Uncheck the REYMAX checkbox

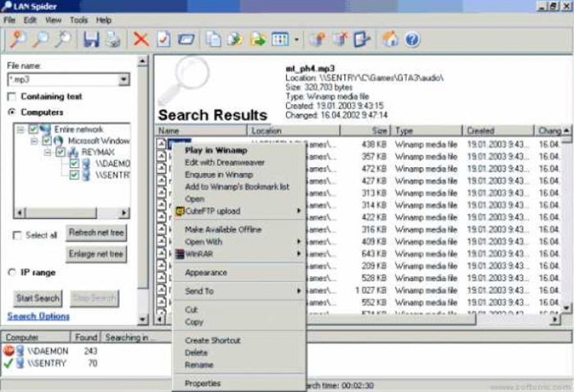coord(61,152)
